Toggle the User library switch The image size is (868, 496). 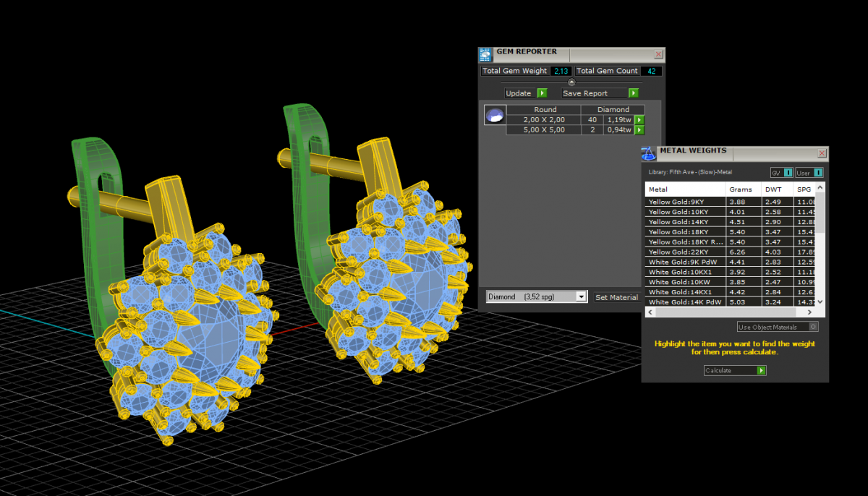tap(809, 173)
